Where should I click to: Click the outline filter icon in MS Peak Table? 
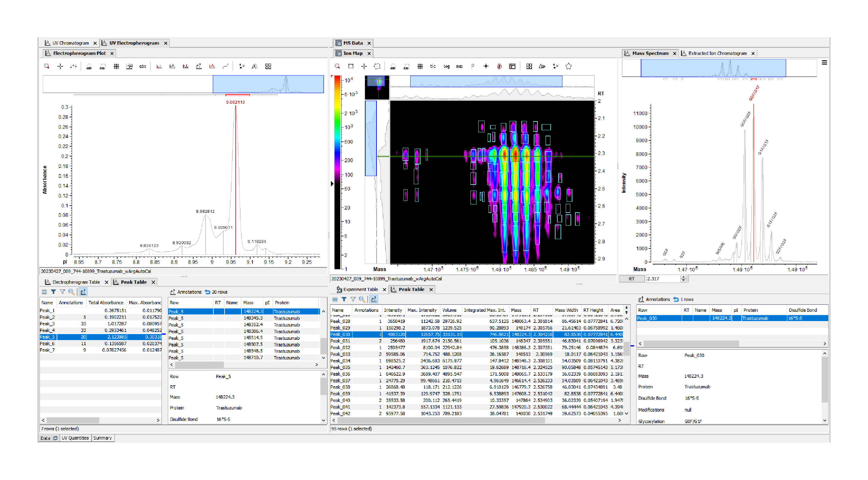click(353, 299)
